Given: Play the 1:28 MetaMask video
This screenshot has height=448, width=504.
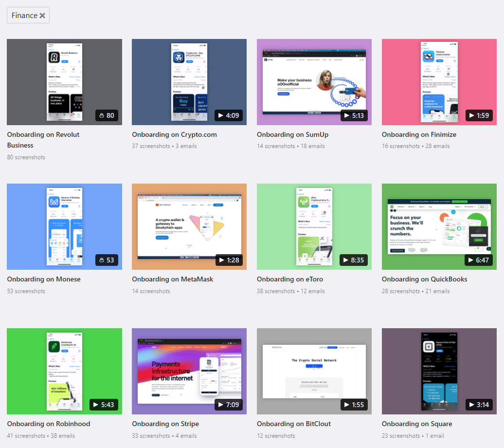Looking at the screenshot, I should (x=229, y=260).
